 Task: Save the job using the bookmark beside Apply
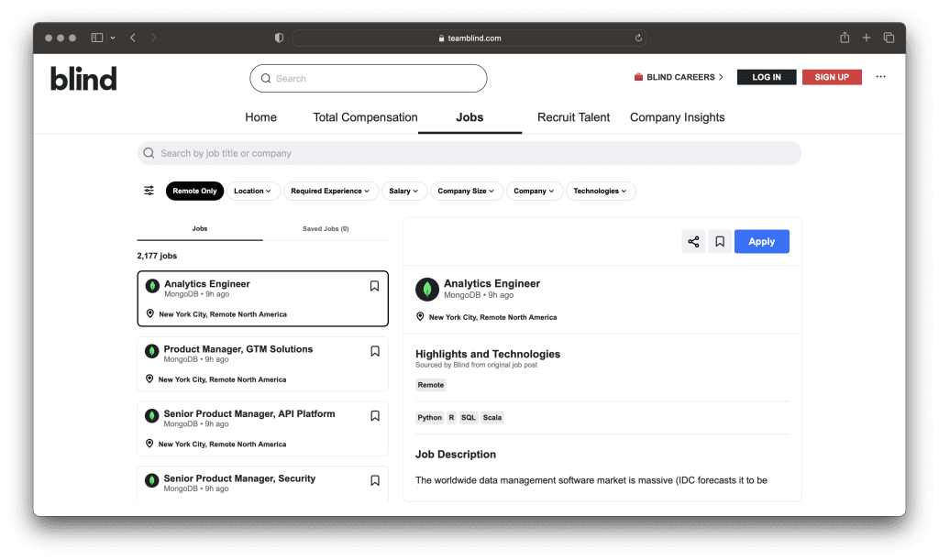720,241
